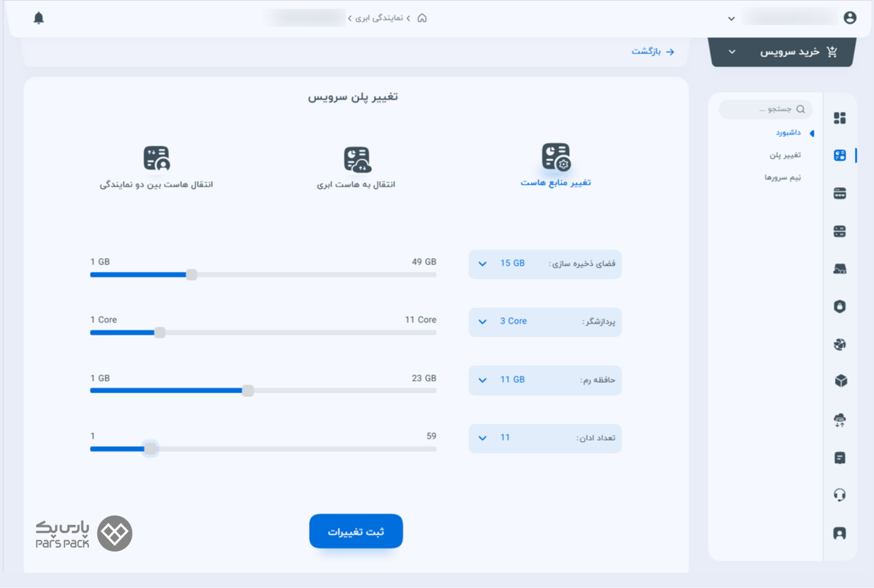Open the user account avatar icon

tap(850, 18)
